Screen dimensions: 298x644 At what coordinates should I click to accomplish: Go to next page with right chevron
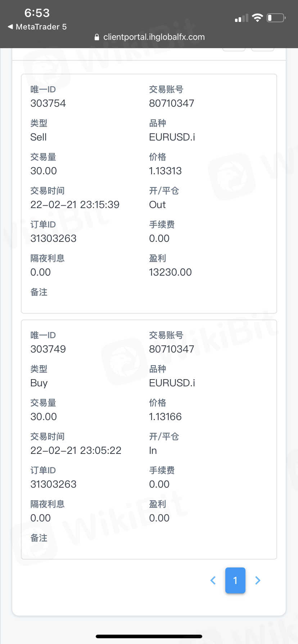tap(258, 580)
